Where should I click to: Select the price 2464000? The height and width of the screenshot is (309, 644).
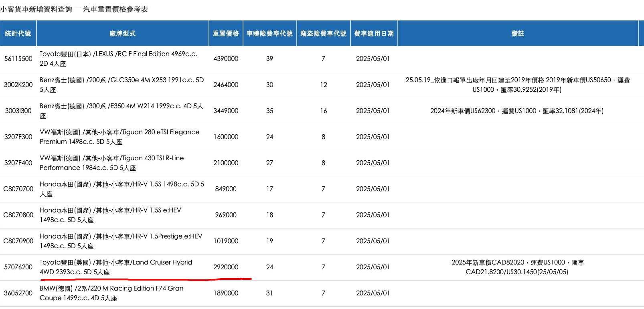tap(226, 85)
